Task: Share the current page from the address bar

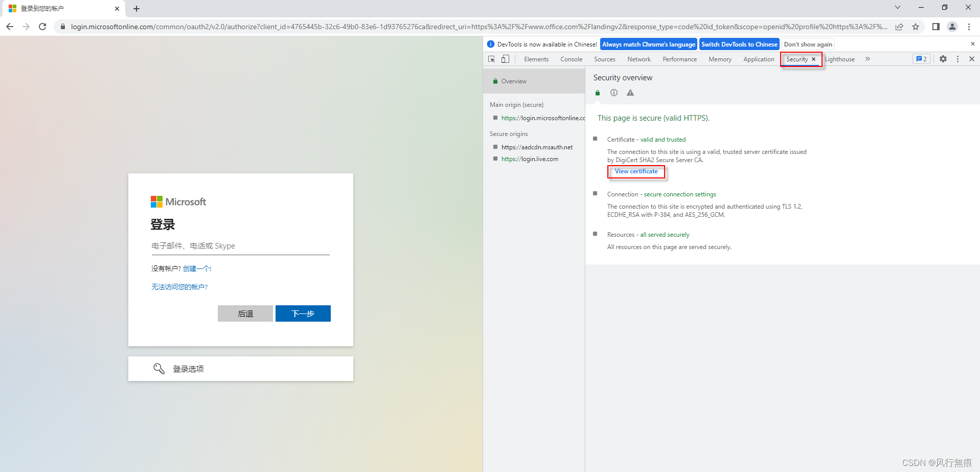Action: click(x=899, y=27)
